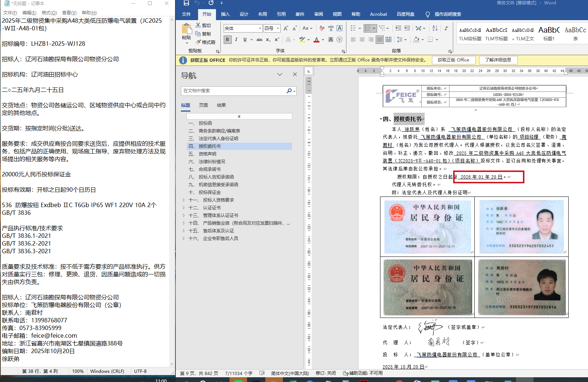Viewport: 588px width, 382px height.
Task: Activate the 格式刷 format painter
Action: click(x=205, y=42)
